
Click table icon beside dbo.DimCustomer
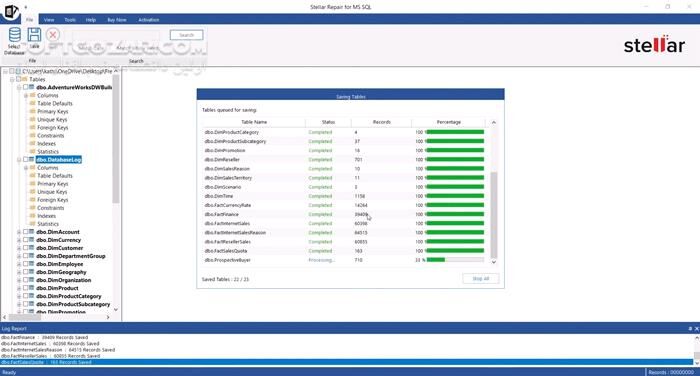tap(32, 248)
